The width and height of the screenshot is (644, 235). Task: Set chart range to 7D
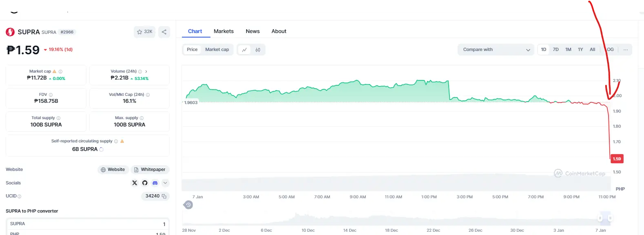click(555, 50)
